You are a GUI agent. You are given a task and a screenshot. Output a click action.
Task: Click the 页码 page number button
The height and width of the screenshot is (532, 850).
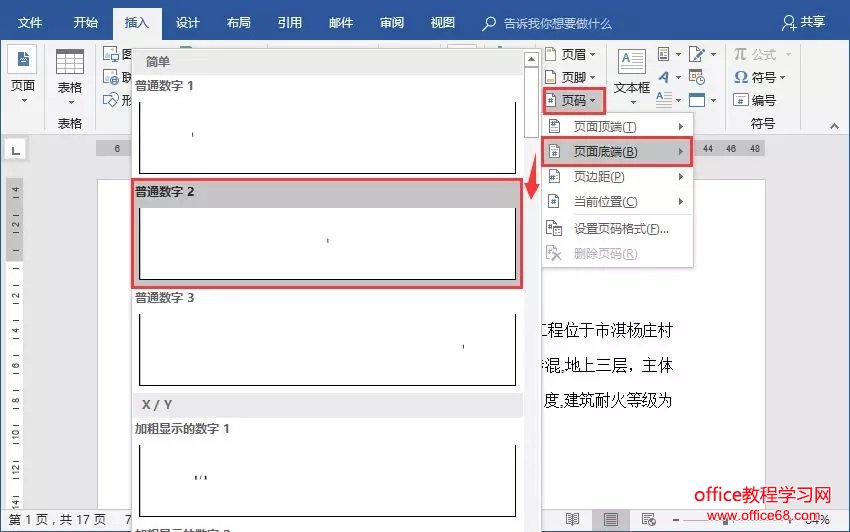coord(574,100)
